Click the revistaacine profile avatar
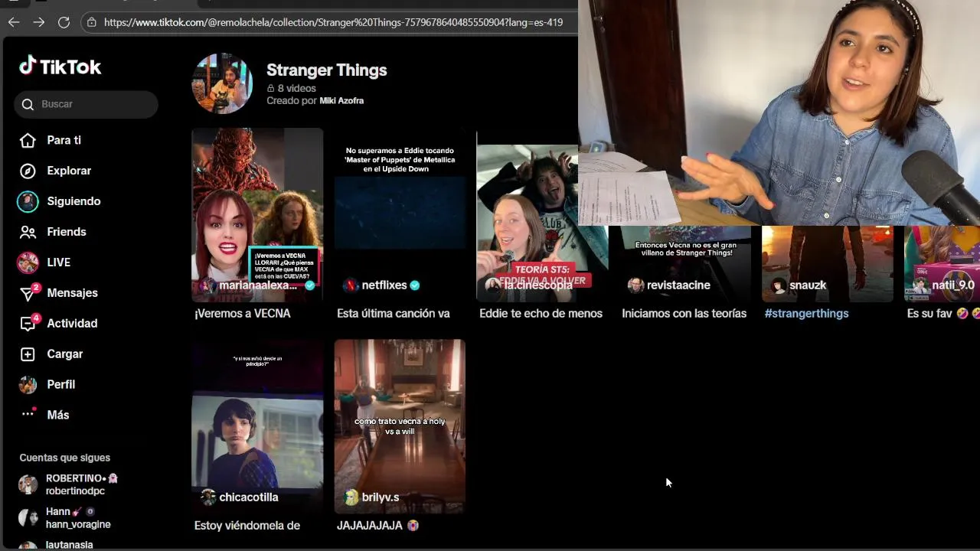The width and height of the screenshot is (980, 551). point(635,285)
